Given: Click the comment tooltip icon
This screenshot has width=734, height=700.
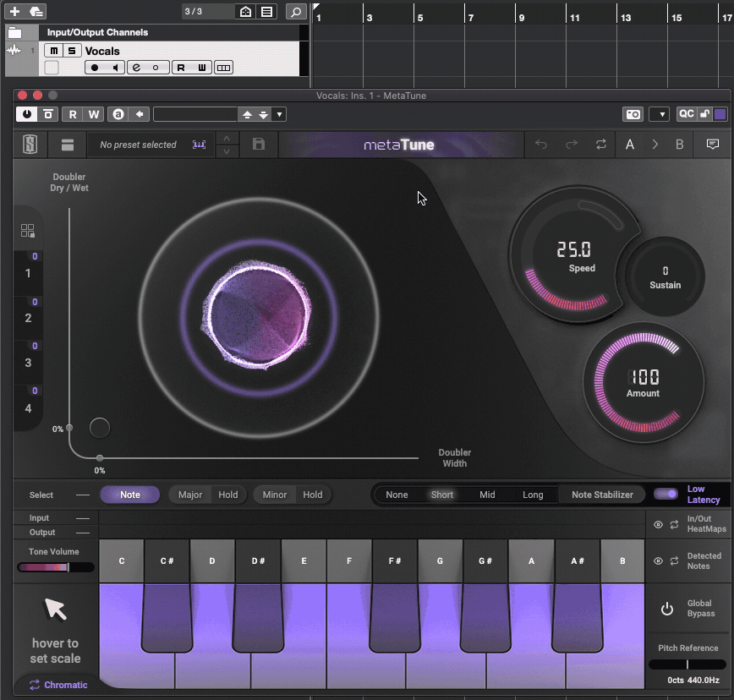Looking at the screenshot, I should [713, 144].
